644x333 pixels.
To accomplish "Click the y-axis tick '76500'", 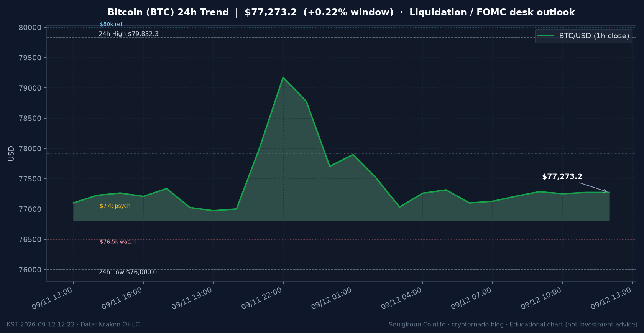I will coord(30,240).
